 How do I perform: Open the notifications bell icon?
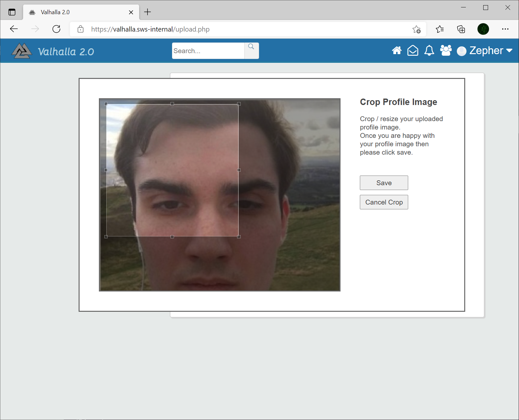pyautogui.click(x=429, y=51)
